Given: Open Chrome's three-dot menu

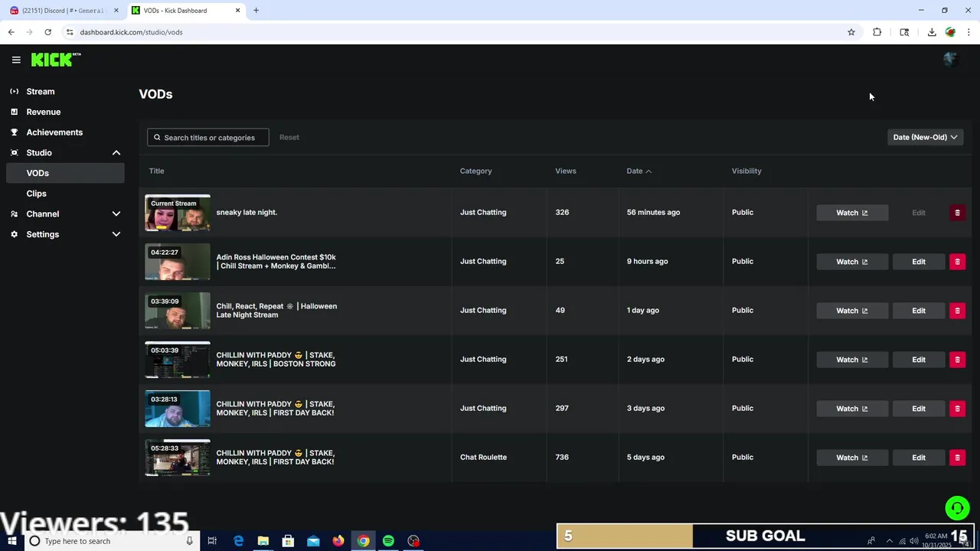Looking at the screenshot, I should tap(969, 32).
